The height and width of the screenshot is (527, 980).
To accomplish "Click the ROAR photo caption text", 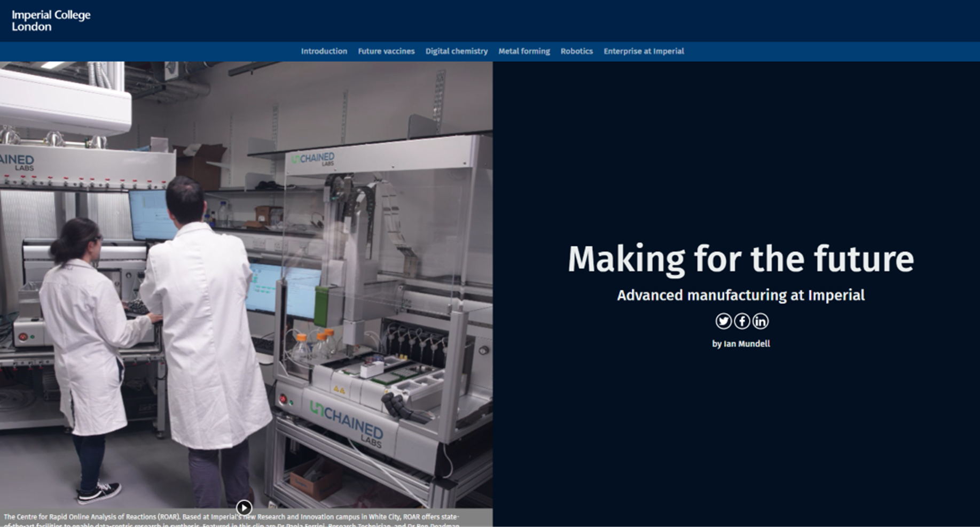I will pyautogui.click(x=231, y=517).
